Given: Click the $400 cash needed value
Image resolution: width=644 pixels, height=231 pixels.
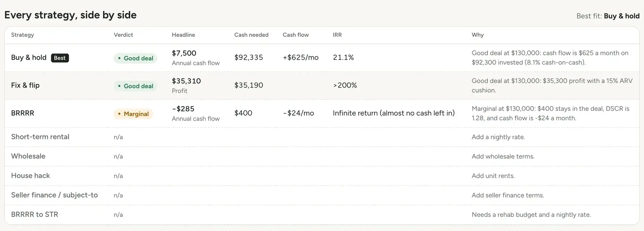Looking at the screenshot, I should [243, 113].
